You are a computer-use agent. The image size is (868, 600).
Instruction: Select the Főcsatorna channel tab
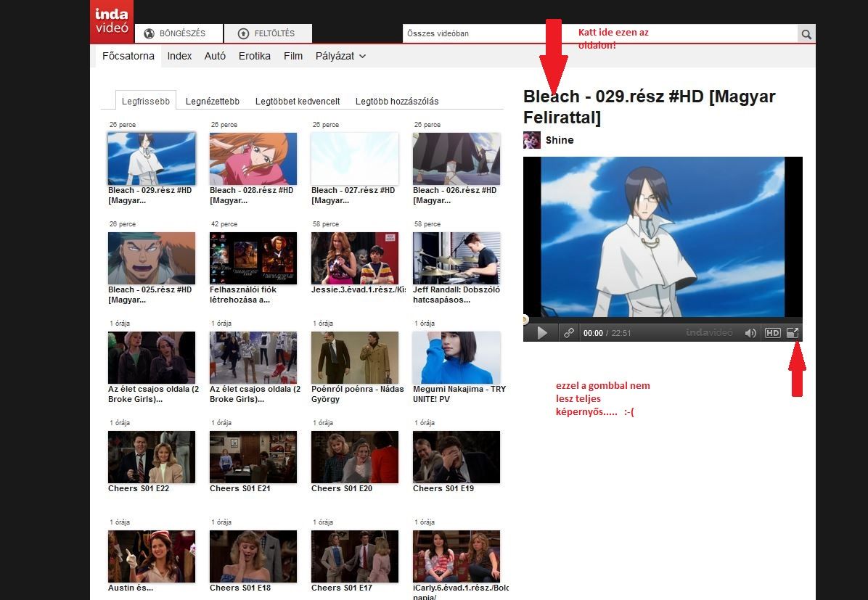coord(128,56)
